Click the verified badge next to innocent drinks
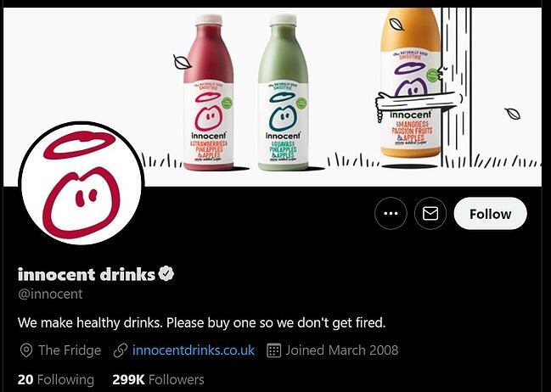 point(166,274)
